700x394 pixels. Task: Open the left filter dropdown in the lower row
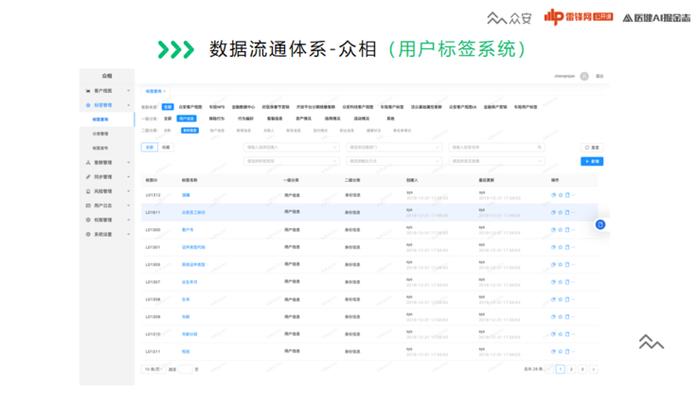pyautogui.click(x=291, y=161)
